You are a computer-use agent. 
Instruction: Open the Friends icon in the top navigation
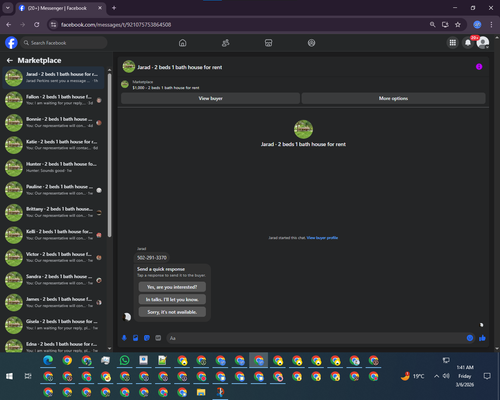click(226, 43)
